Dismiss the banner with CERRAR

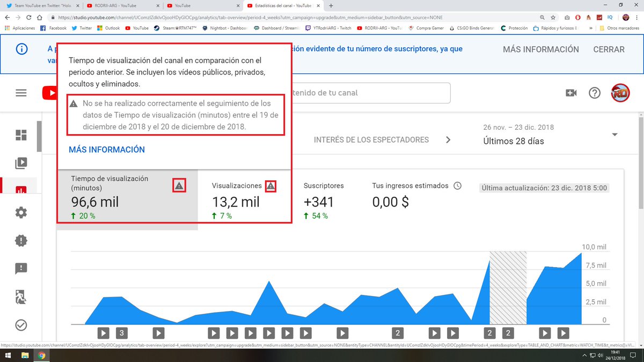click(x=609, y=49)
